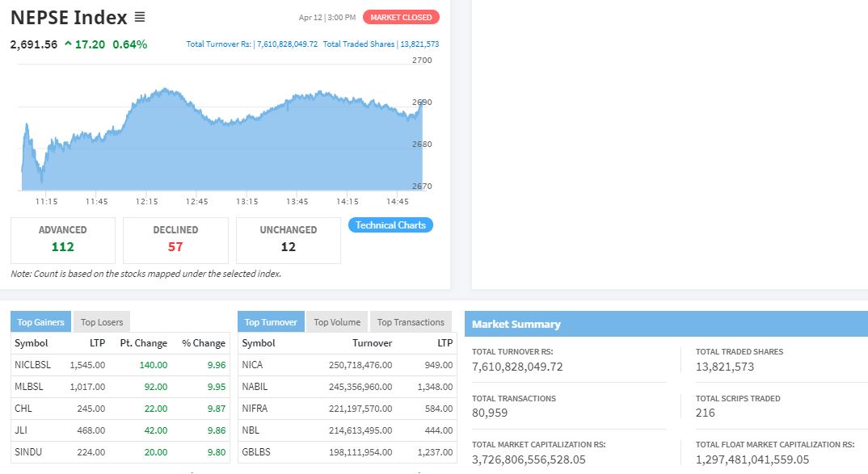Click Total Float Market Capitalization value
The height and width of the screenshot is (474, 868).
tap(752, 459)
